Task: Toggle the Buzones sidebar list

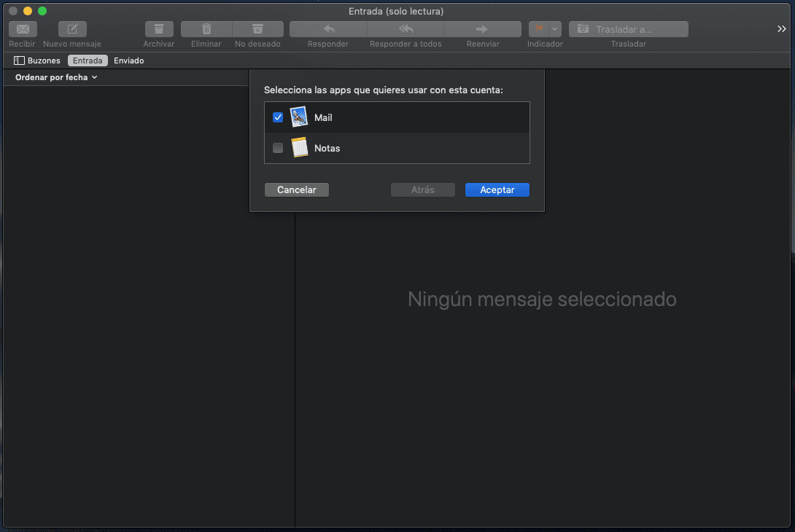Action: (37, 60)
